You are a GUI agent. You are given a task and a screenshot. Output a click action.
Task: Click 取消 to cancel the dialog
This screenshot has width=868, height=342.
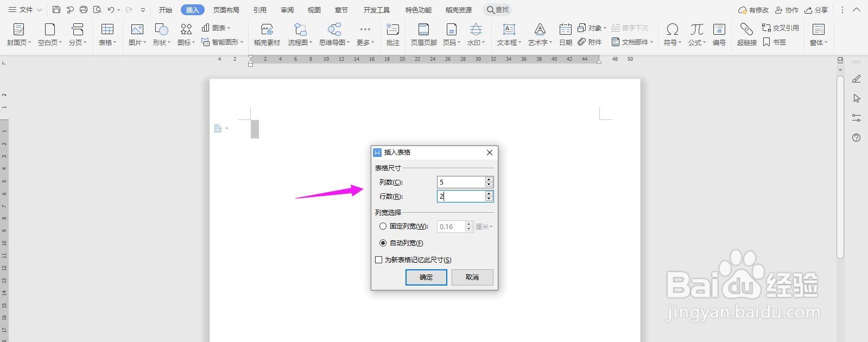point(472,277)
